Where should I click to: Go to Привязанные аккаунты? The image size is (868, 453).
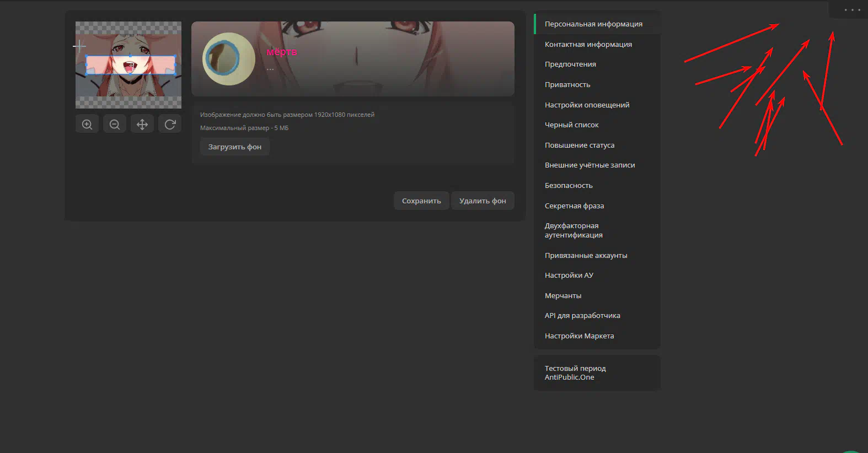click(x=597, y=255)
